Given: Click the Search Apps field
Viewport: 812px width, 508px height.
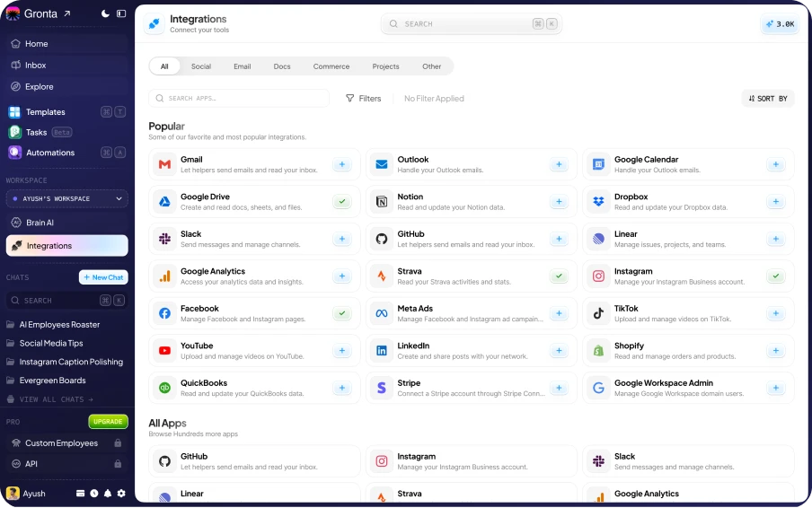Looking at the screenshot, I should click(239, 99).
